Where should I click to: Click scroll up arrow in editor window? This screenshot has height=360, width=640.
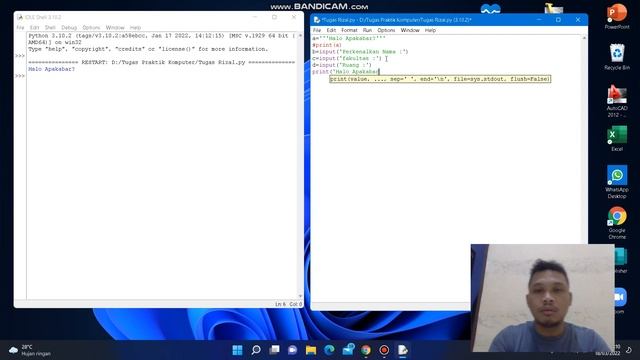point(584,38)
